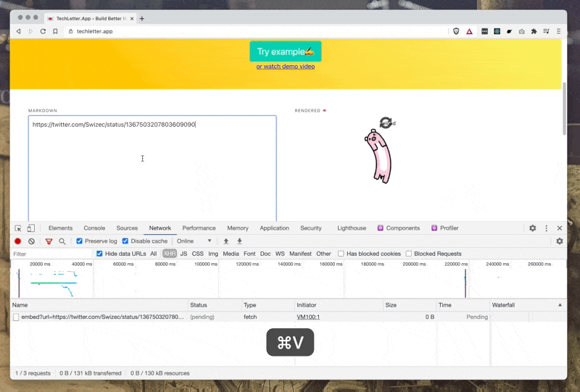Open the extensions puzzle icon
Image resolution: width=580 pixels, height=392 pixels.
click(x=534, y=31)
